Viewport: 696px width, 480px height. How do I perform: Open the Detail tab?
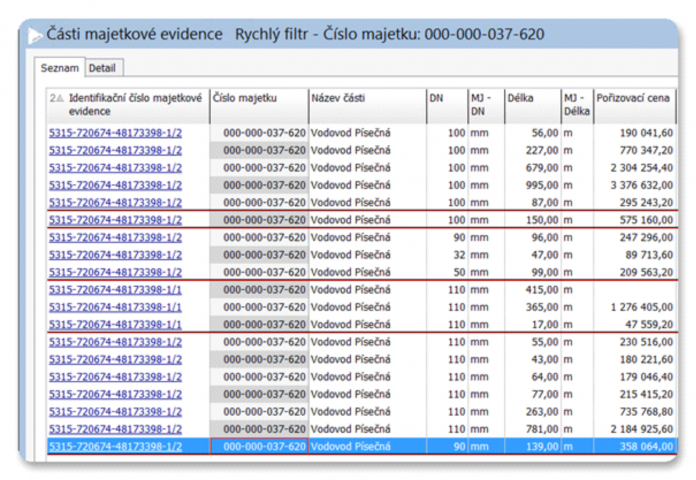tap(102, 68)
